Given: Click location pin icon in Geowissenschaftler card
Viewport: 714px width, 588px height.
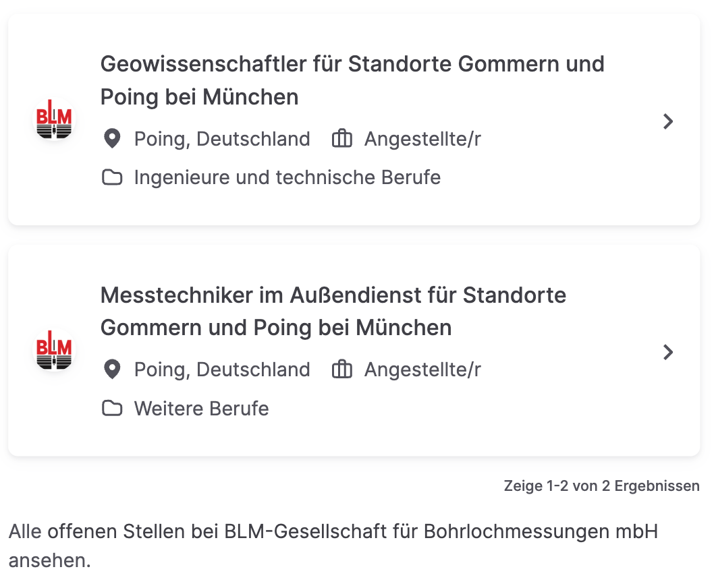Looking at the screenshot, I should pyautogui.click(x=112, y=139).
